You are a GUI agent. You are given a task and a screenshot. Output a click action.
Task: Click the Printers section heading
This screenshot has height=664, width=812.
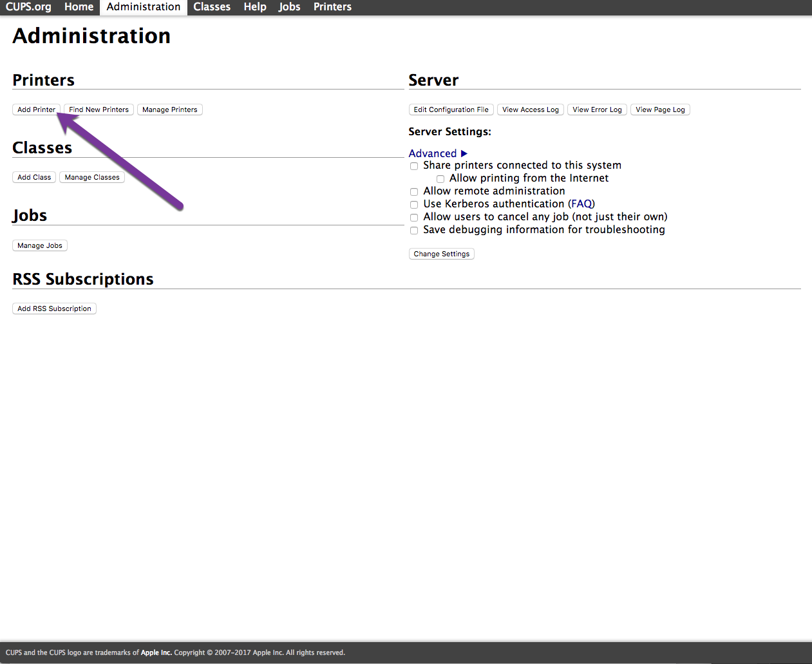44,80
